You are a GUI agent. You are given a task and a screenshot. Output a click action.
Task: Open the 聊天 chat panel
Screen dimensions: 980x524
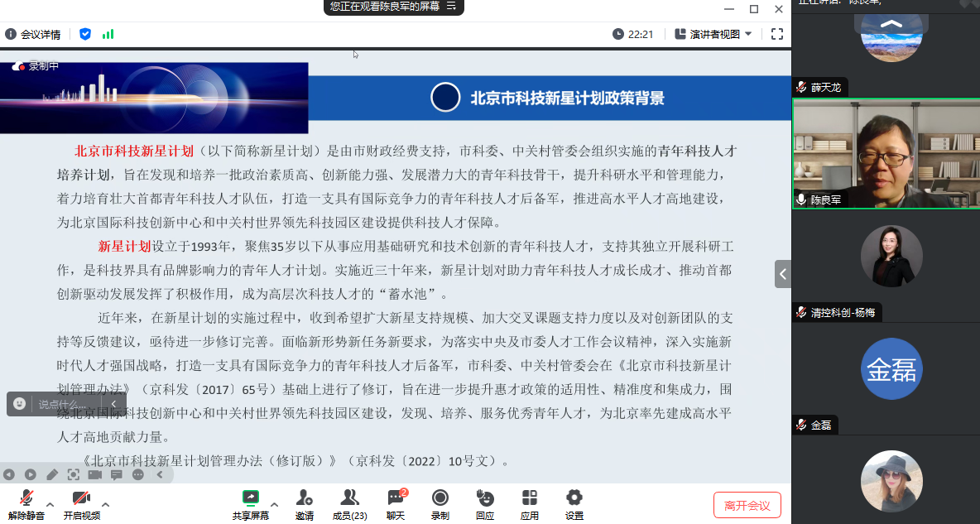[396, 505]
